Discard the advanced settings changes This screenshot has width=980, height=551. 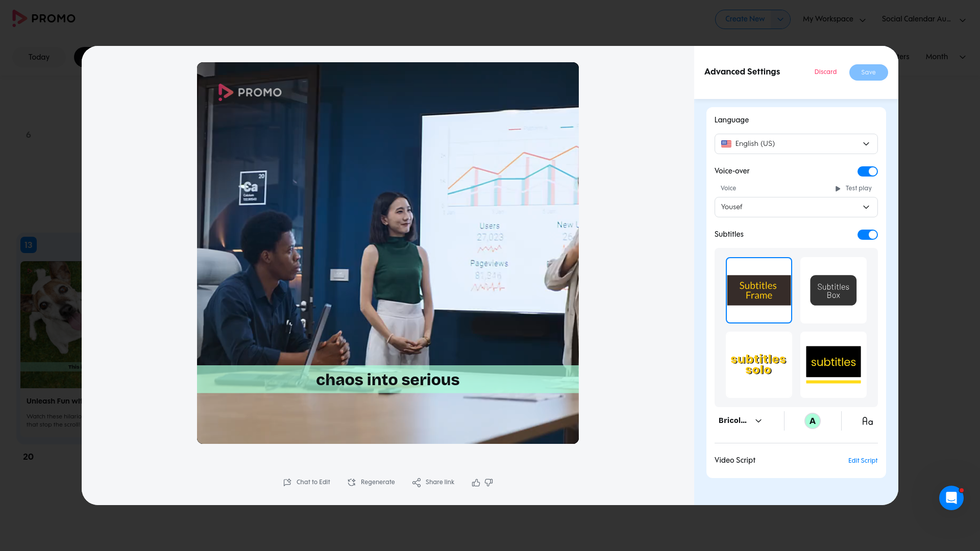coord(825,72)
